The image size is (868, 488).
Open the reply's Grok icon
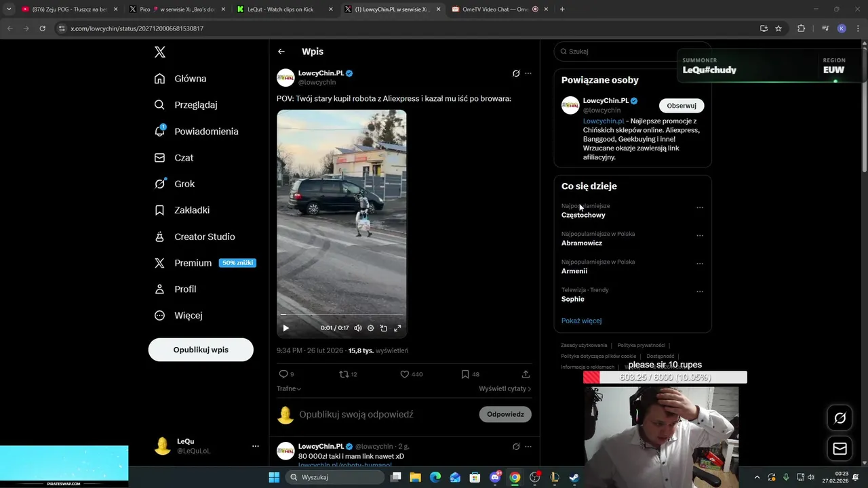click(x=516, y=447)
